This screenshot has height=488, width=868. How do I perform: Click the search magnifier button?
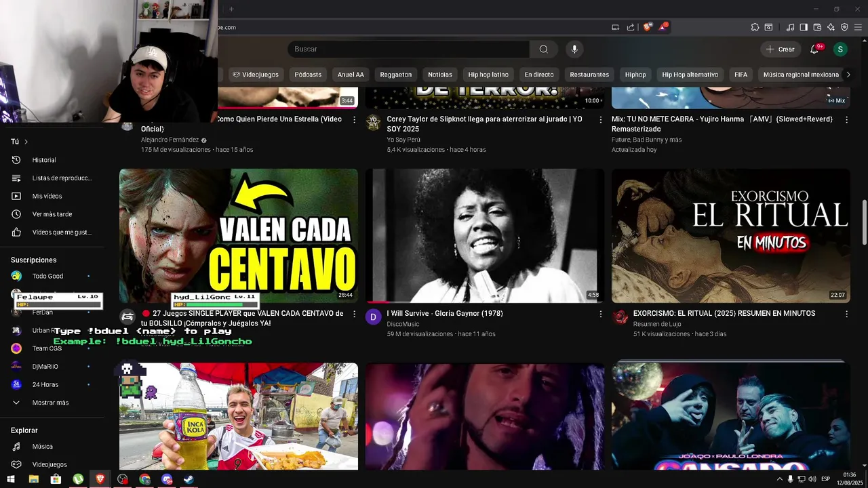coord(543,49)
